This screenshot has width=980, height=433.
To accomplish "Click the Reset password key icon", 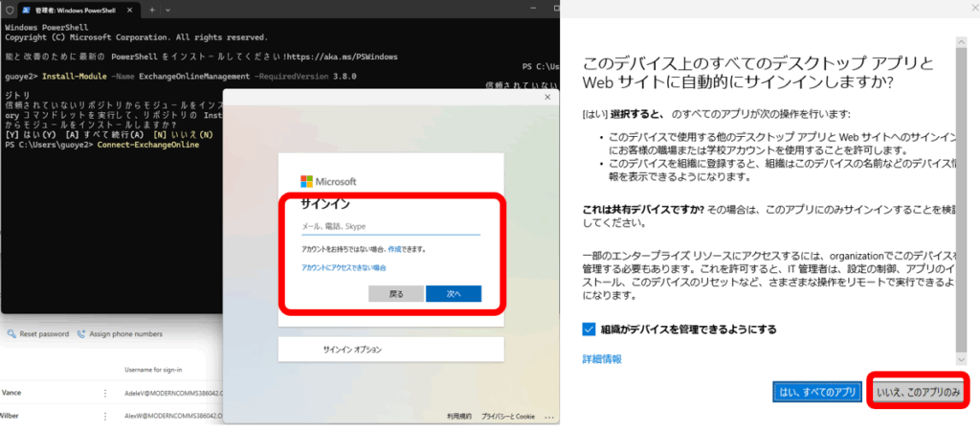I will pos(11,334).
